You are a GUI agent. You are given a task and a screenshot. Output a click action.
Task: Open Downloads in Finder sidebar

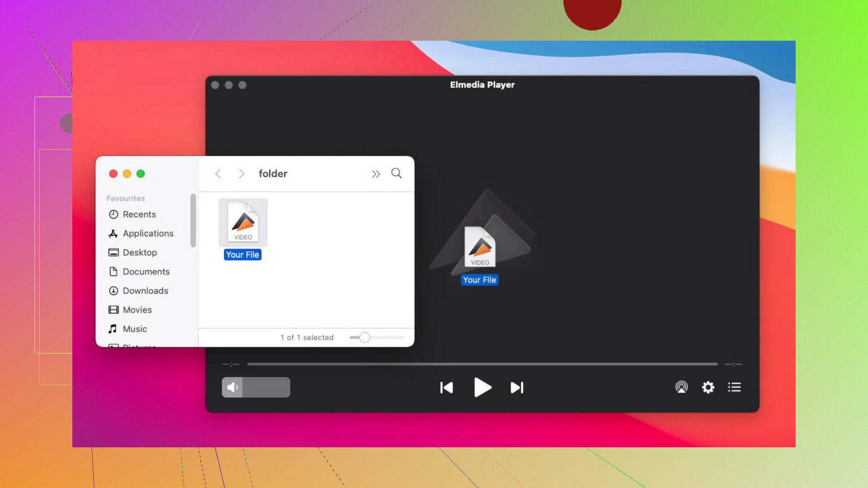(x=145, y=291)
